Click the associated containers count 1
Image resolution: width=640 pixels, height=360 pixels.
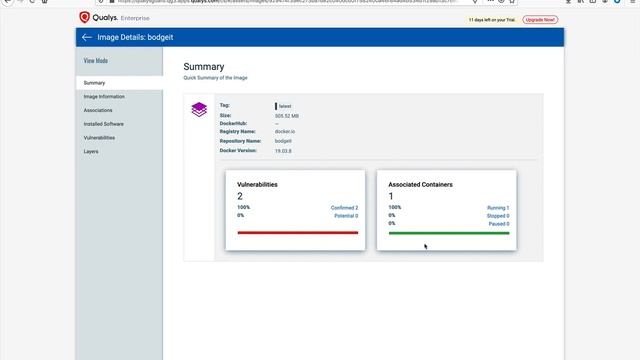click(391, 196)
